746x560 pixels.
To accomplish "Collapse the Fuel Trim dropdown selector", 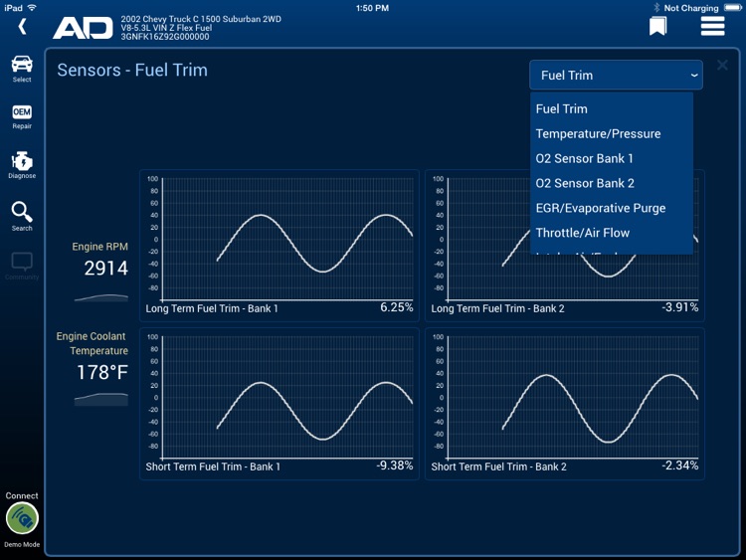I will click(616, 76).
